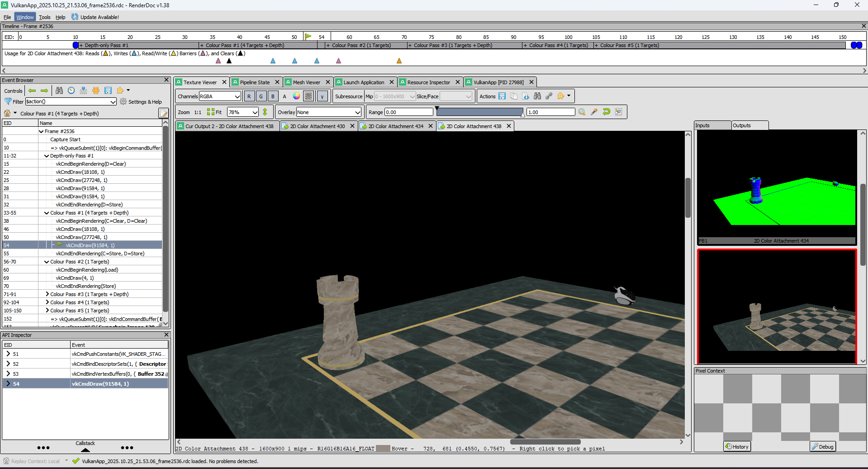
Task: Go to previous event with green left arrow
Action: (32, 91)
